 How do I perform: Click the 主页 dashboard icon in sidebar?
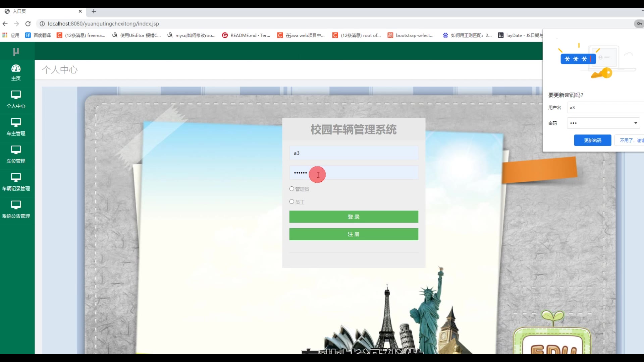[16, 68]
